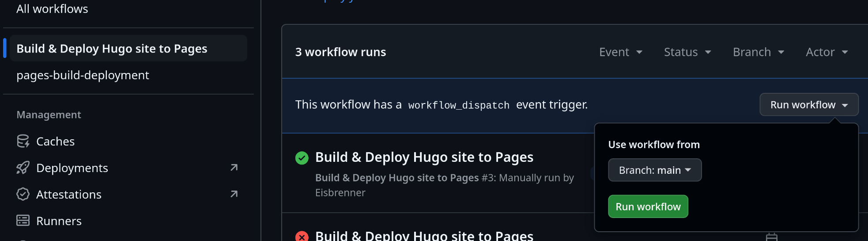Click the bold workflow name link before #3
Viewport: 868px width, 241px height.
pyautogui.click(x=397, y=178)
